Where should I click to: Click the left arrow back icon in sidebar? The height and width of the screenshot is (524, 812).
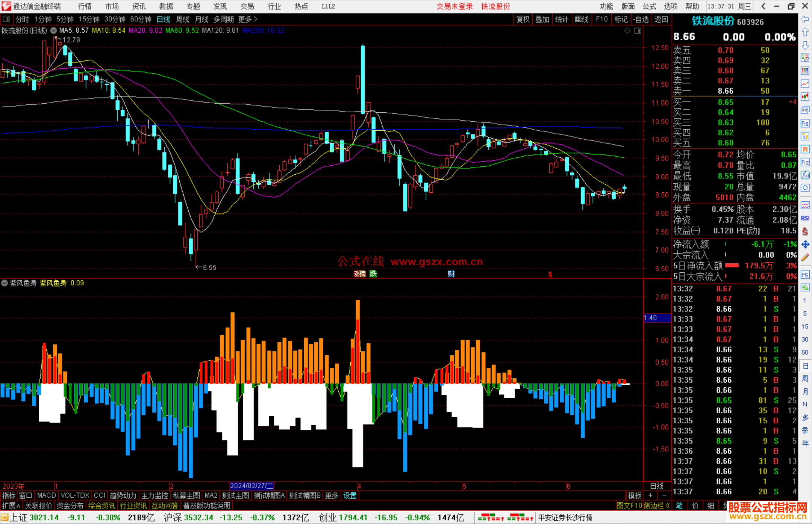point(805,19)
